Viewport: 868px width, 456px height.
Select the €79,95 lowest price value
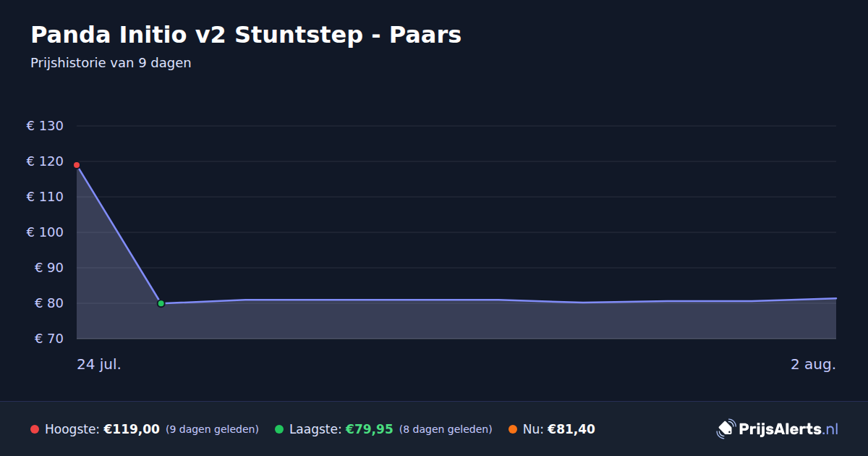(369, 429)
